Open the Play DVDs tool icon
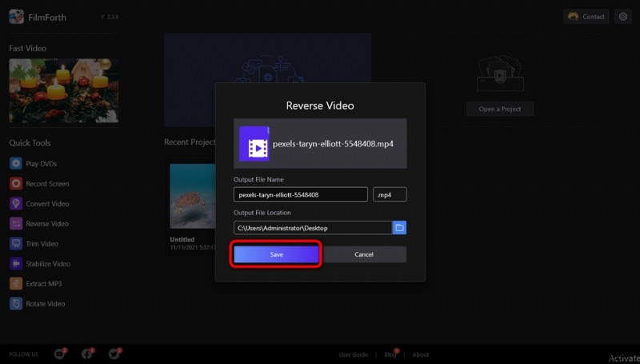640x364 pixels. click(x=16, y=164)
